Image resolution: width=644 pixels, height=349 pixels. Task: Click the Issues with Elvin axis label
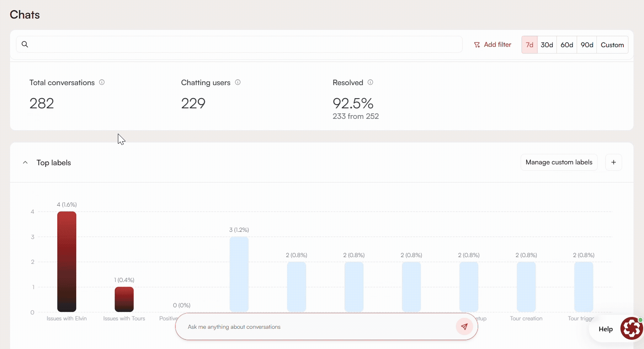click(x=67, y=319)
